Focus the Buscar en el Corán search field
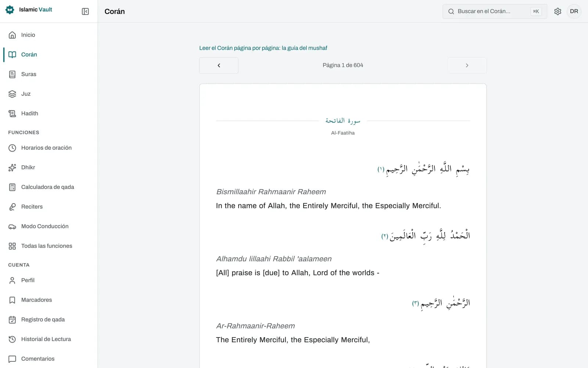 [495, 11]
